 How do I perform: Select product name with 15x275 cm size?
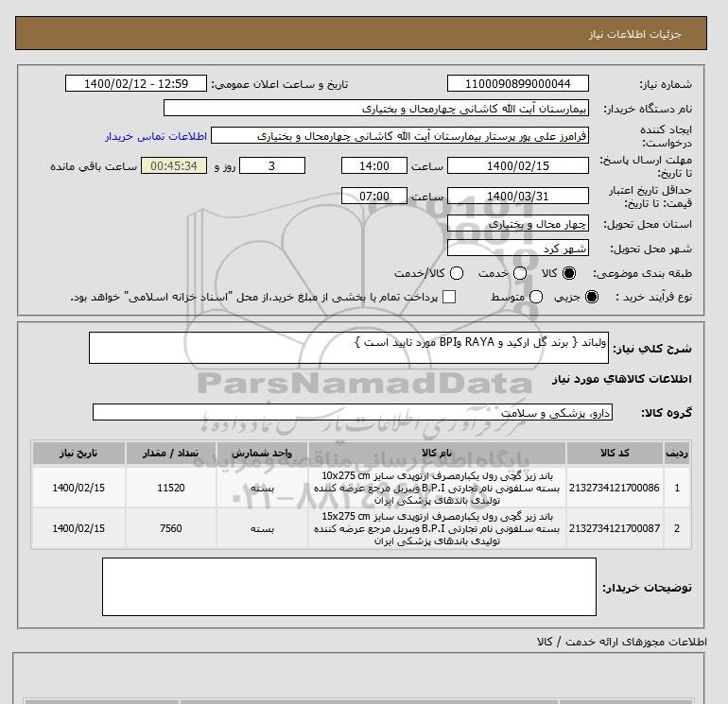pos(437,528)
